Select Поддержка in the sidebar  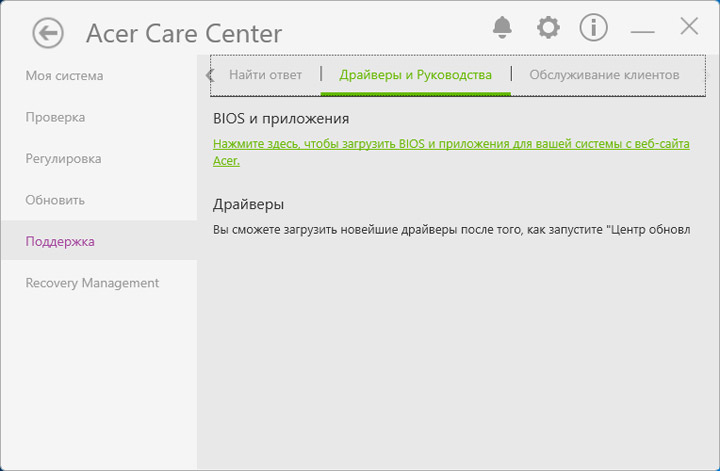coord(99,241)
